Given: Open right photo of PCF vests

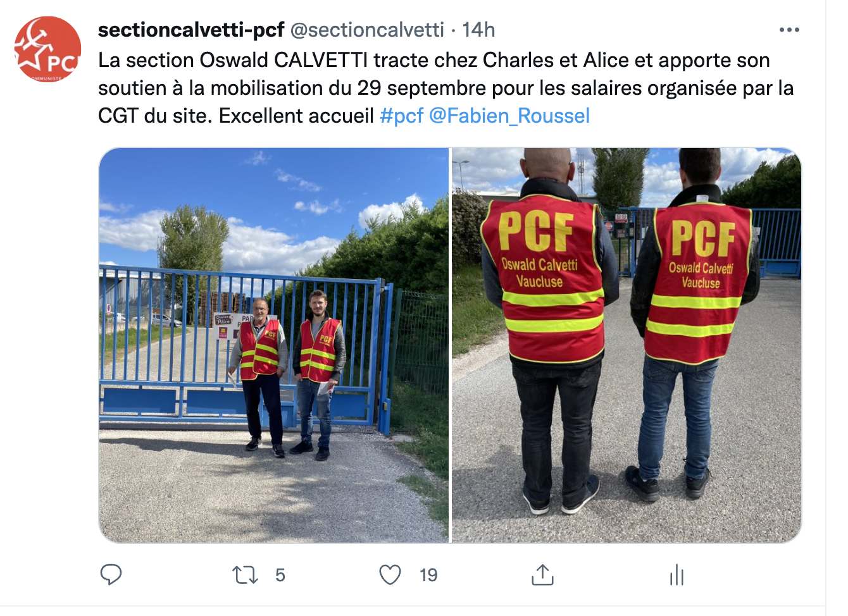Looking at the screenshot, I should point(627,345).
